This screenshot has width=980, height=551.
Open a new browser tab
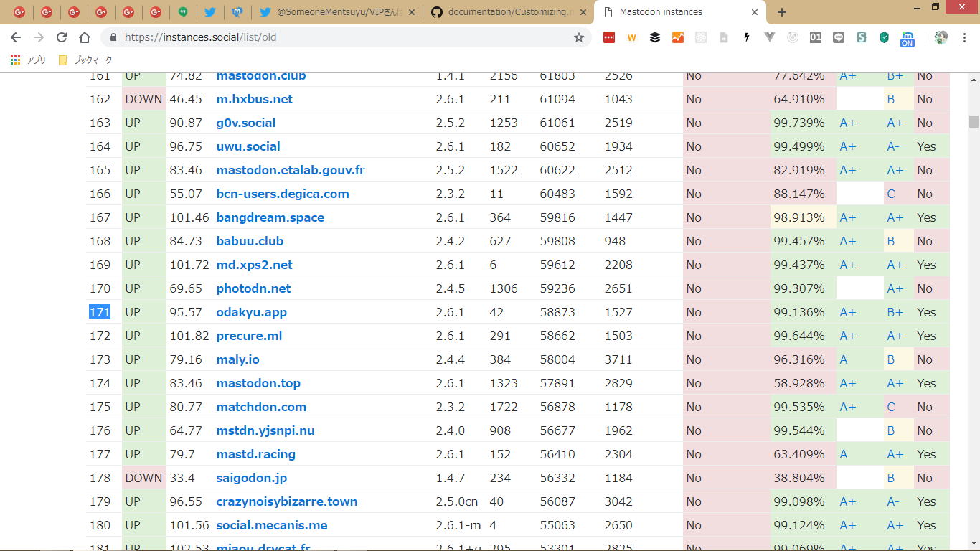pyautogui.click(x=782, y=12)
